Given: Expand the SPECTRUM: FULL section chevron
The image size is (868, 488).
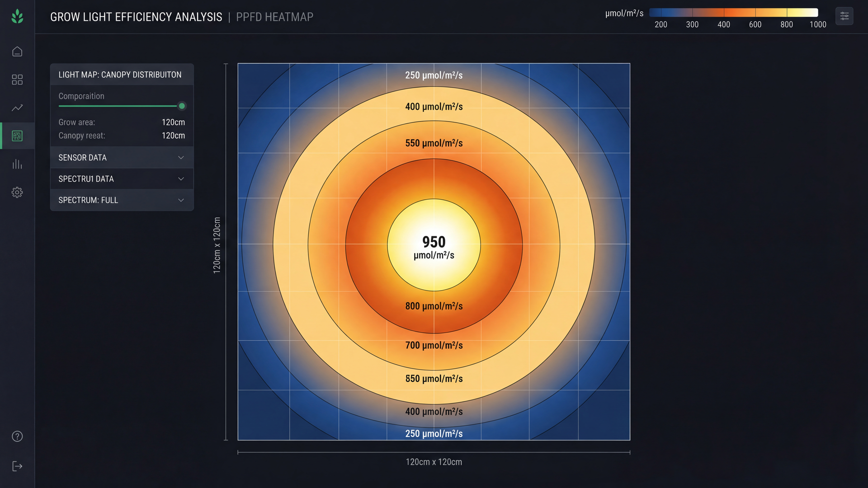Looking at the screenshot, I should pos(181,200).
